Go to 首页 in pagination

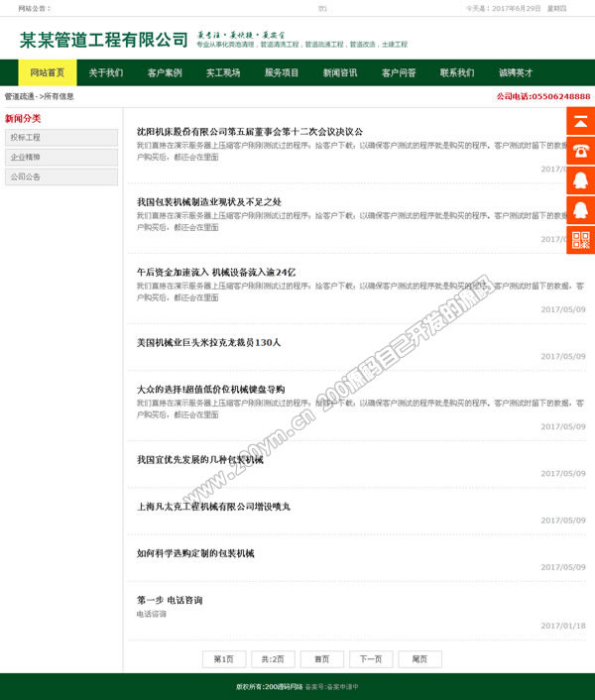click(322, 659)
